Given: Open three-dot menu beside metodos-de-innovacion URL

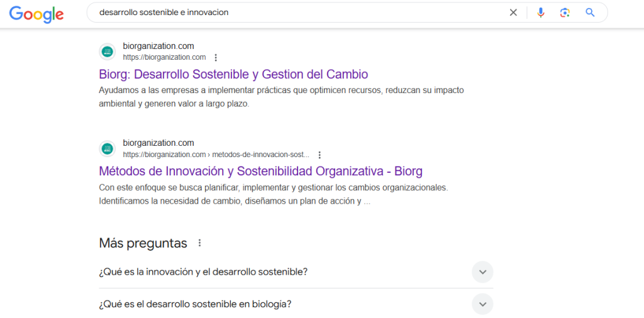Looking at the screenshot, I should (x=319, y=155).
